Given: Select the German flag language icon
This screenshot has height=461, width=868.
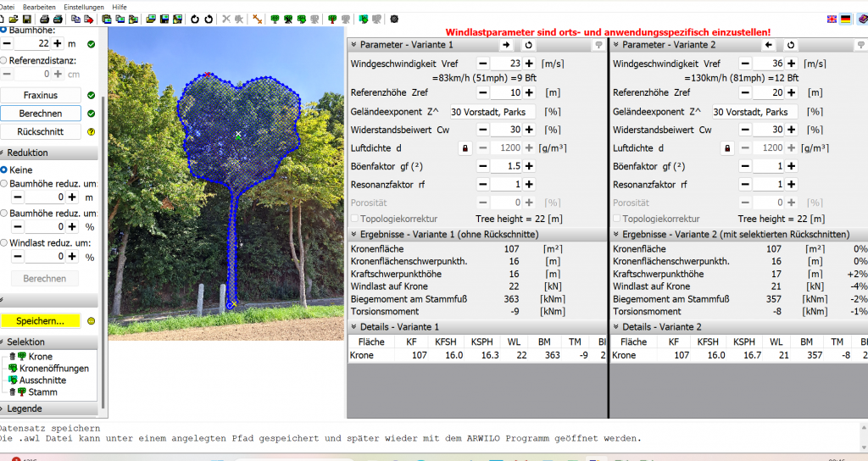Looking at the screenshot, I should [x=845, y=19].
